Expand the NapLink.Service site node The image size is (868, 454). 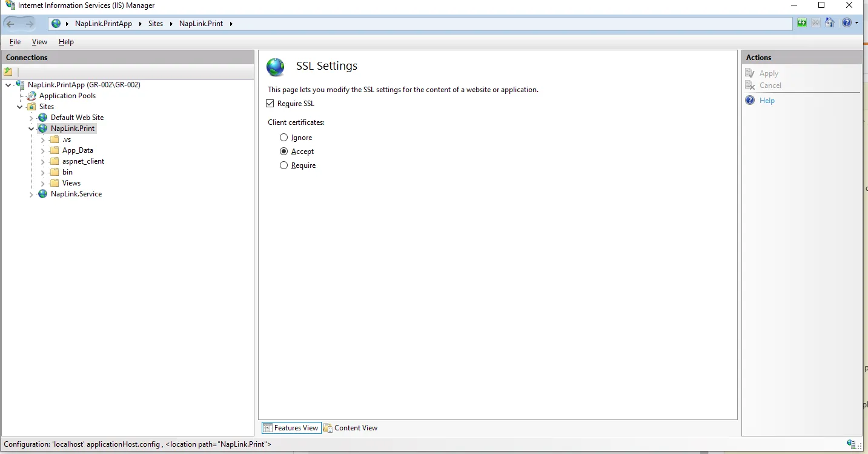coord(31,194)
